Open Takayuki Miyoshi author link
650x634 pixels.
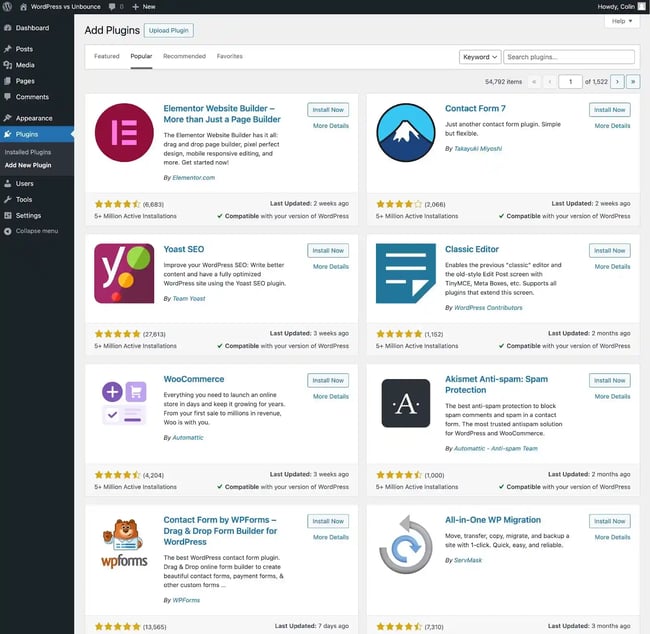point(478,148)
